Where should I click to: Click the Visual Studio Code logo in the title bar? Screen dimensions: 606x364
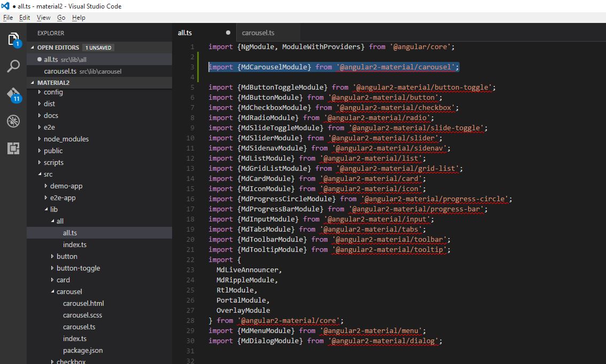click(5, 6)
